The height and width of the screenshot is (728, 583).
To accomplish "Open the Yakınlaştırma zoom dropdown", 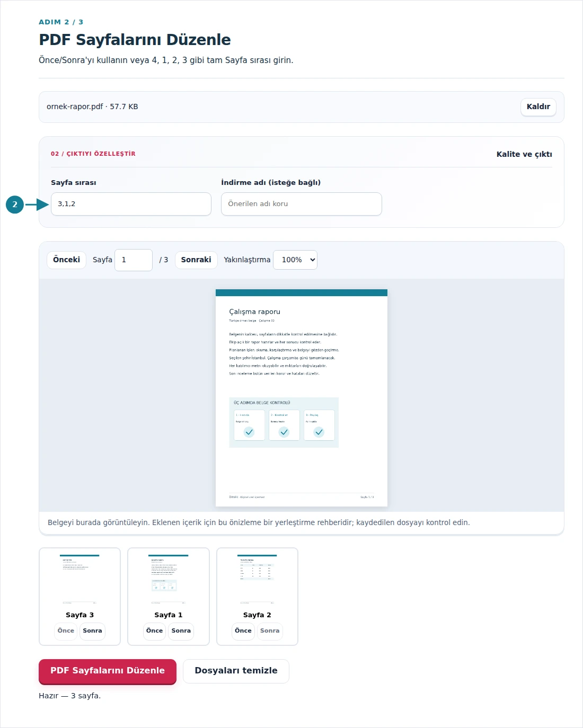I will tap(295, 260).
